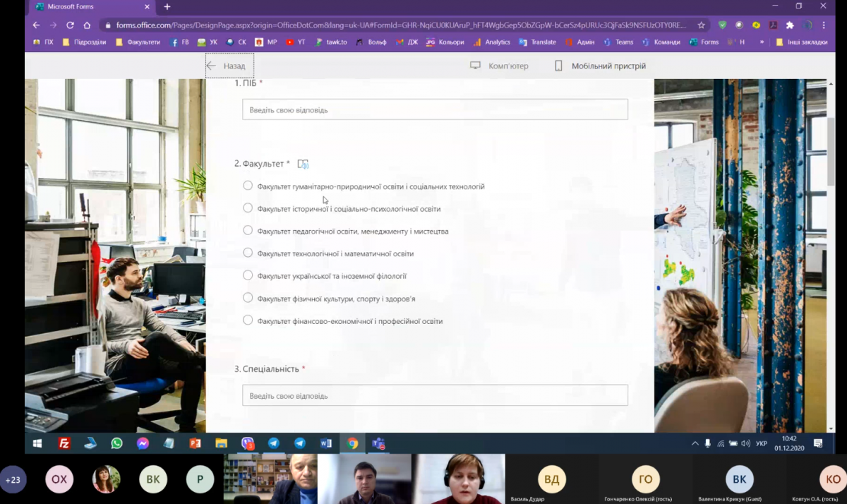Click the browser address bar URL
This screenshot has width=847, height=504.
point(401,25)
